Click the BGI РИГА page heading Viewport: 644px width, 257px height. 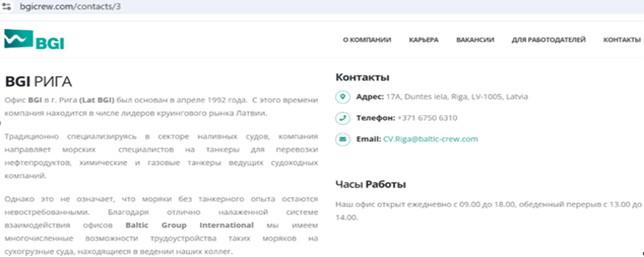pos(38,82)
